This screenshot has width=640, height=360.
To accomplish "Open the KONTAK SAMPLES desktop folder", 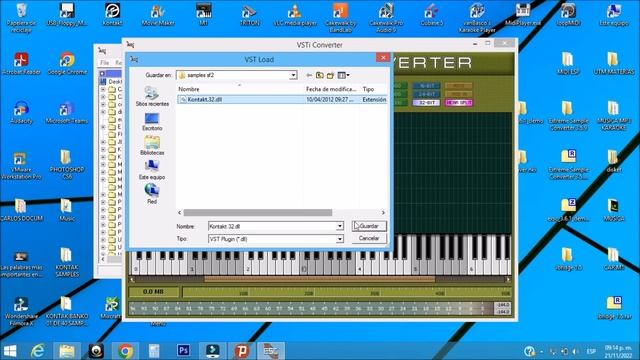I will pos(67,263).
